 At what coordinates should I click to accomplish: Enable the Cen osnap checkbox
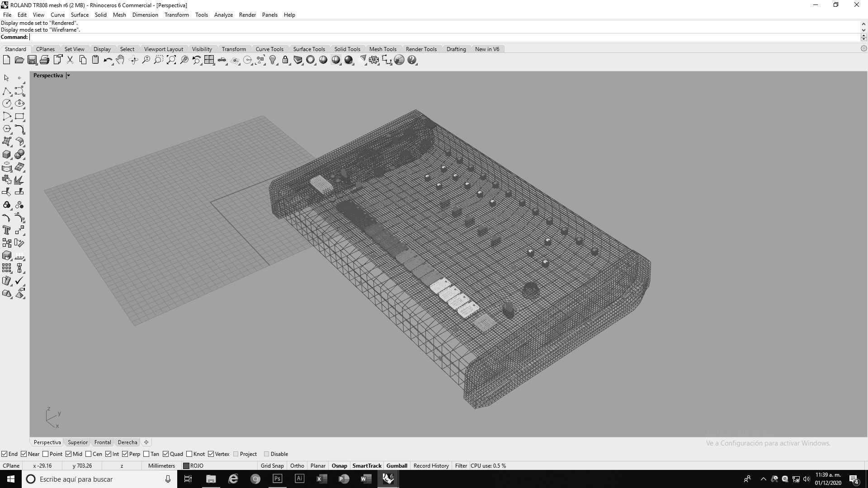pyautogui.click(x=89, y=454)
